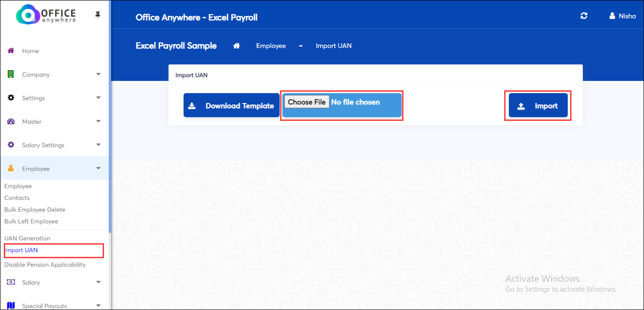
Task: Click the Salary Settings cog icon
Action: pos(11,145)
